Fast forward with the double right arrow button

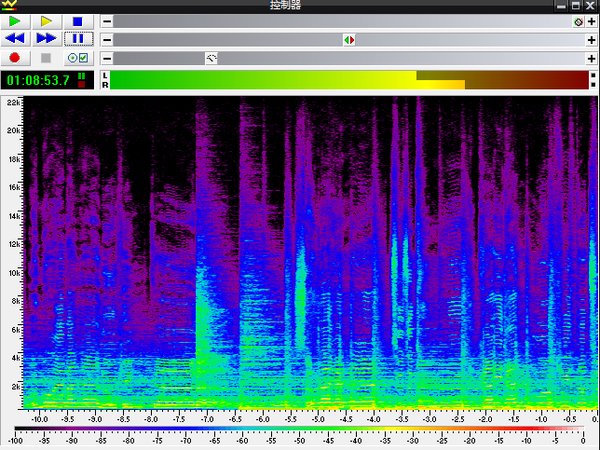click(x=46, y=39)
